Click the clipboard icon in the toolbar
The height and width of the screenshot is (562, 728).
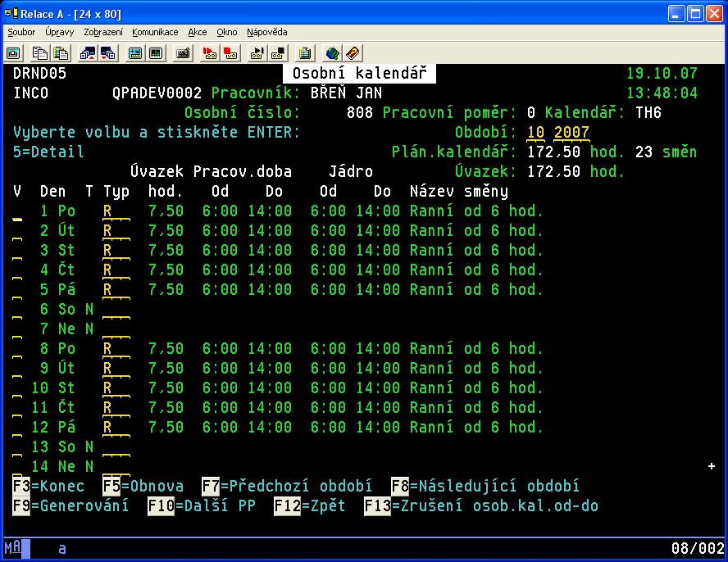305,53
